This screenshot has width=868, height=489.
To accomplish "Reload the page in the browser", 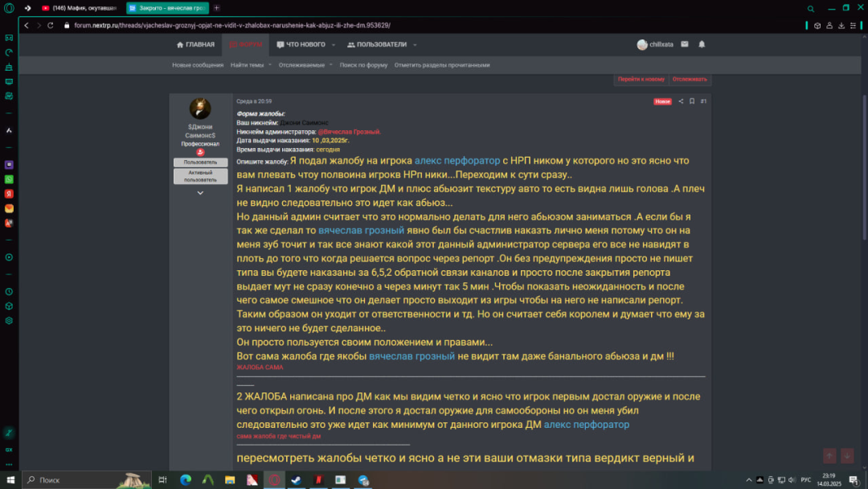I will pyautogui.click(x=51, y=26).
